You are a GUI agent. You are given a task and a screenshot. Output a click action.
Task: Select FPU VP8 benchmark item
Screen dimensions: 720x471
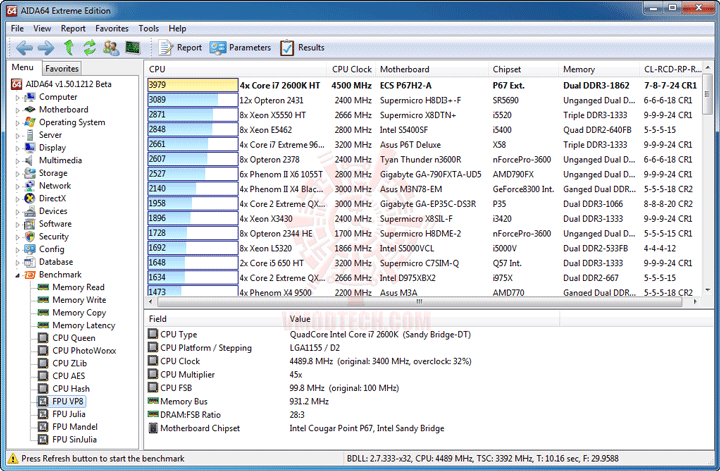coord(68,401)
